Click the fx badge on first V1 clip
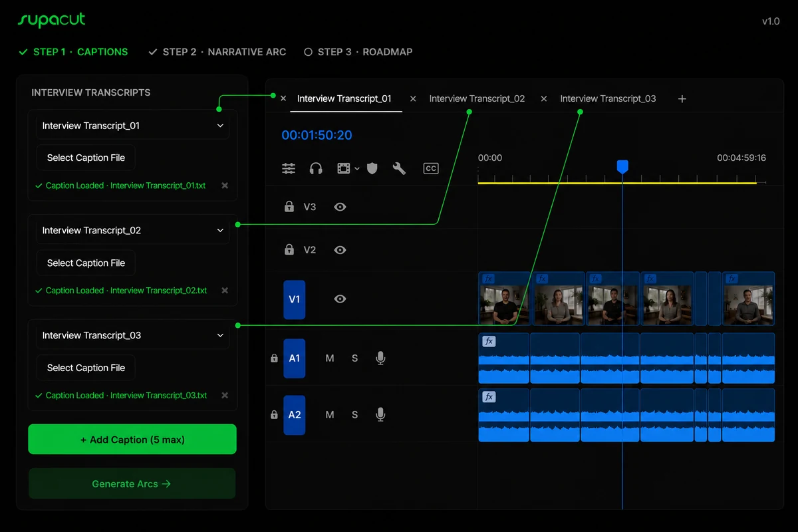Viewport: 798px width, 532px height. pos(489,279)
